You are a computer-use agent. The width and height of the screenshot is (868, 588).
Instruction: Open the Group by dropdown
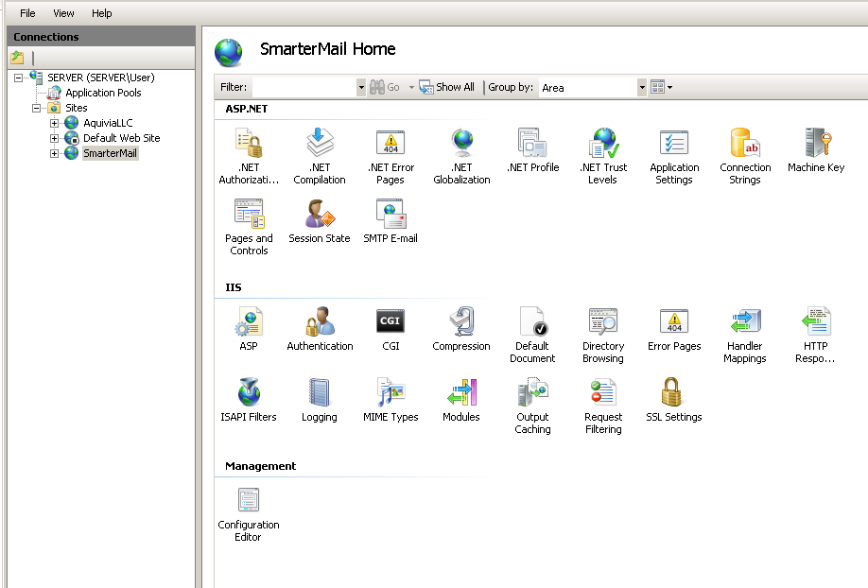coord(642,87)
